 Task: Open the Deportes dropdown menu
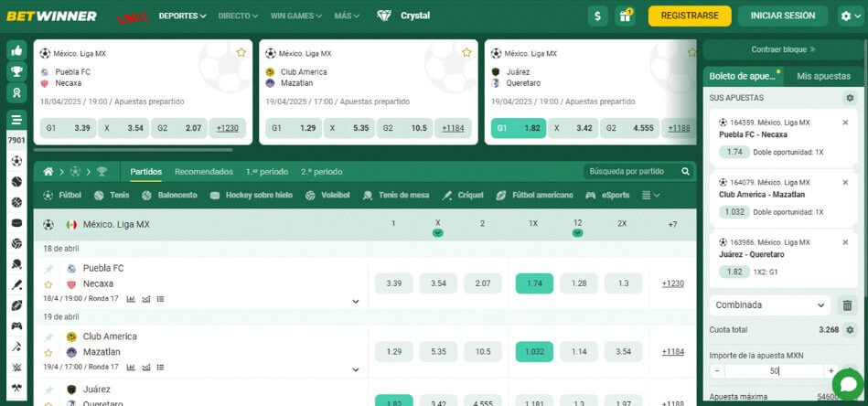[182, 16]
